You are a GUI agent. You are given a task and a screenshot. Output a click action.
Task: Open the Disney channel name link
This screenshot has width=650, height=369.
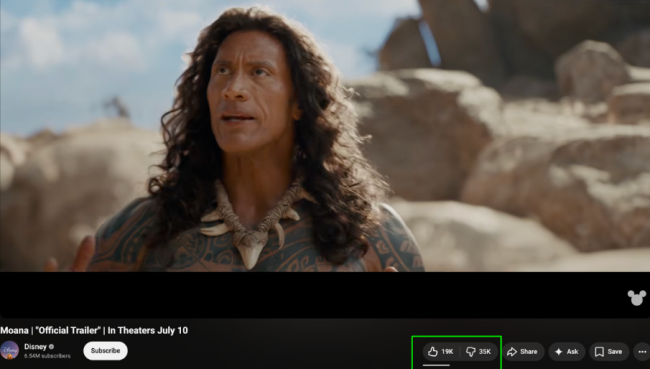(x=35, y=347)
